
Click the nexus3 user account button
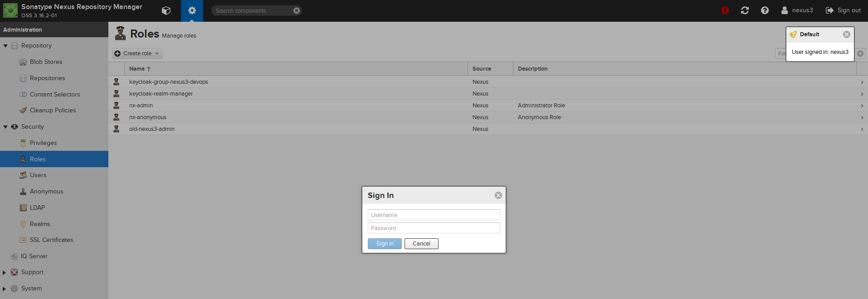797,10
